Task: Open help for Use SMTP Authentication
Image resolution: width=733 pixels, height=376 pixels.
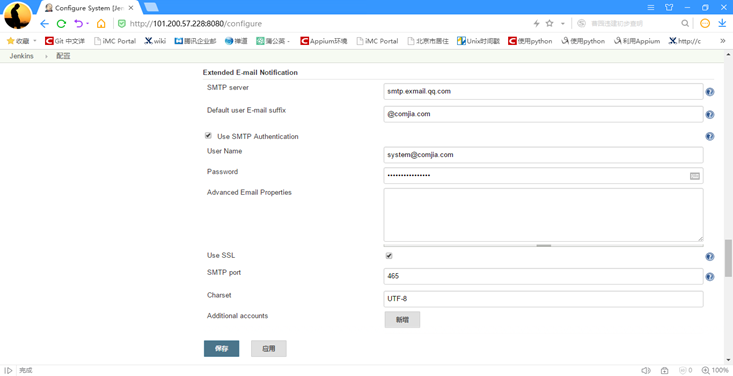Action: (x=710, y=137)
